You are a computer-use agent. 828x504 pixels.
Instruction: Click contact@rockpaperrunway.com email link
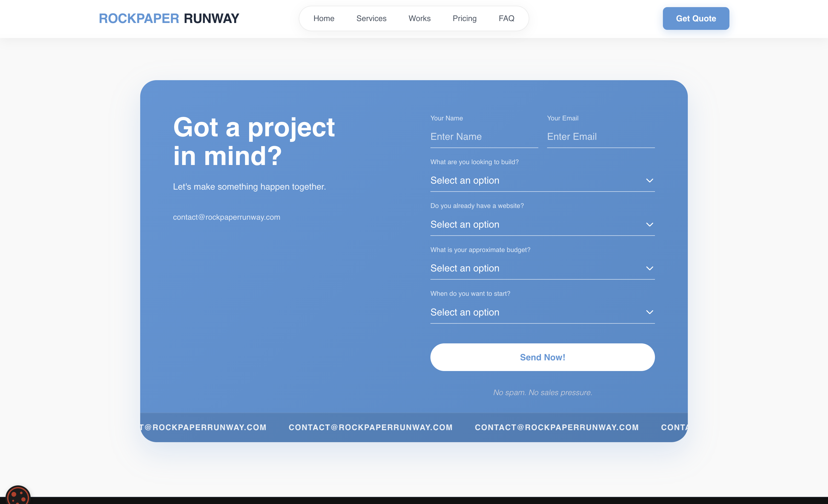pos(226,217)
